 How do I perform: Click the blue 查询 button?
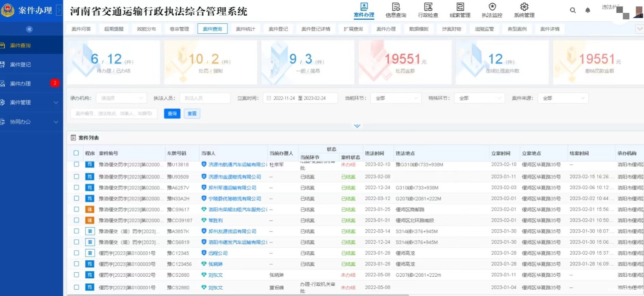pyautogui.click(x=172, y=114)
